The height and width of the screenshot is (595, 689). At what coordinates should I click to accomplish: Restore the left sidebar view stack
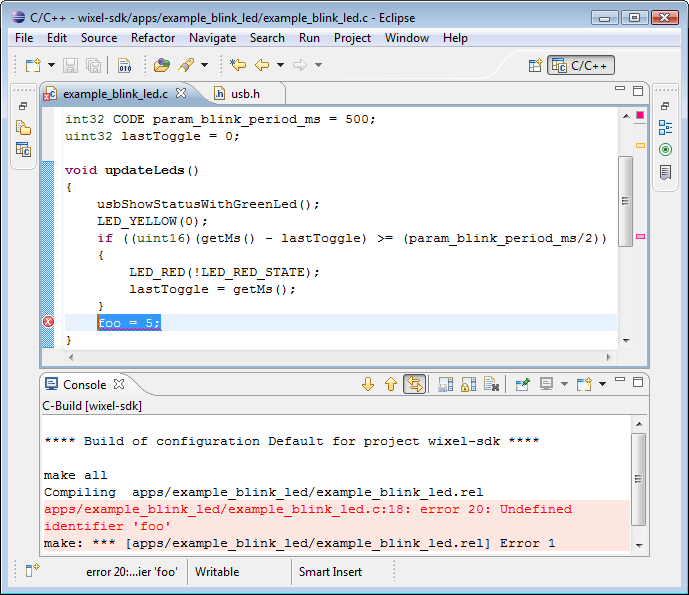pyautogui.click(x=23, y=106)
